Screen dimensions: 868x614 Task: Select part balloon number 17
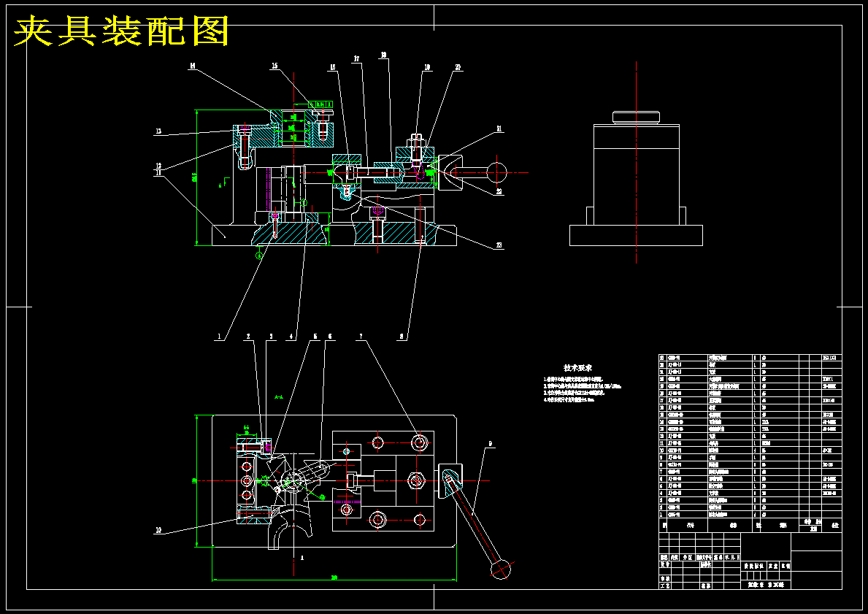[x=356, y=58]
